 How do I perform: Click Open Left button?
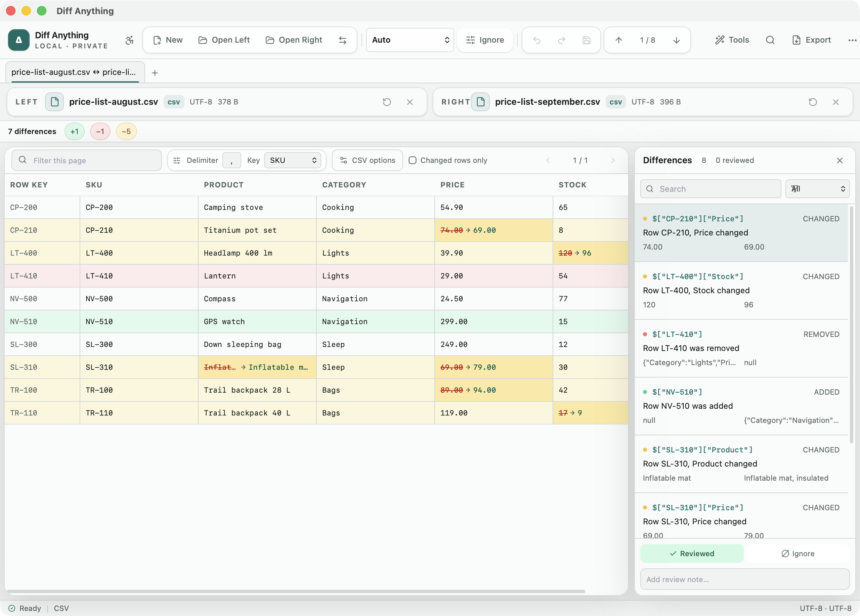(224, 40)
